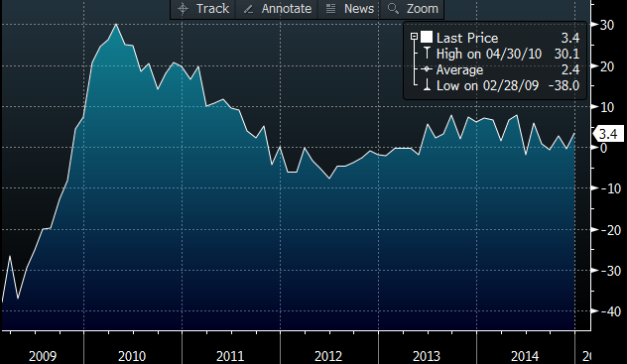Select High on 04/30/10 legend text
Image resolution: width=627 pixels, height=364 pixels.
489,54
